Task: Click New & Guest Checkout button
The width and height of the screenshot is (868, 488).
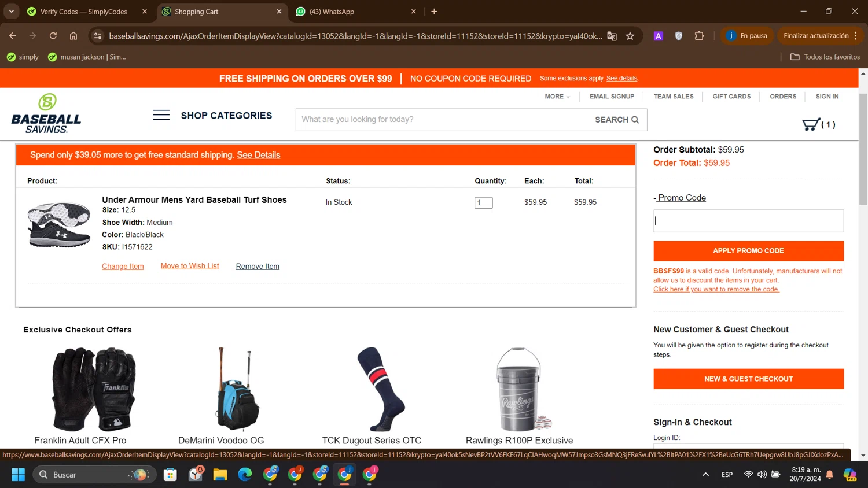Action: 748,379
